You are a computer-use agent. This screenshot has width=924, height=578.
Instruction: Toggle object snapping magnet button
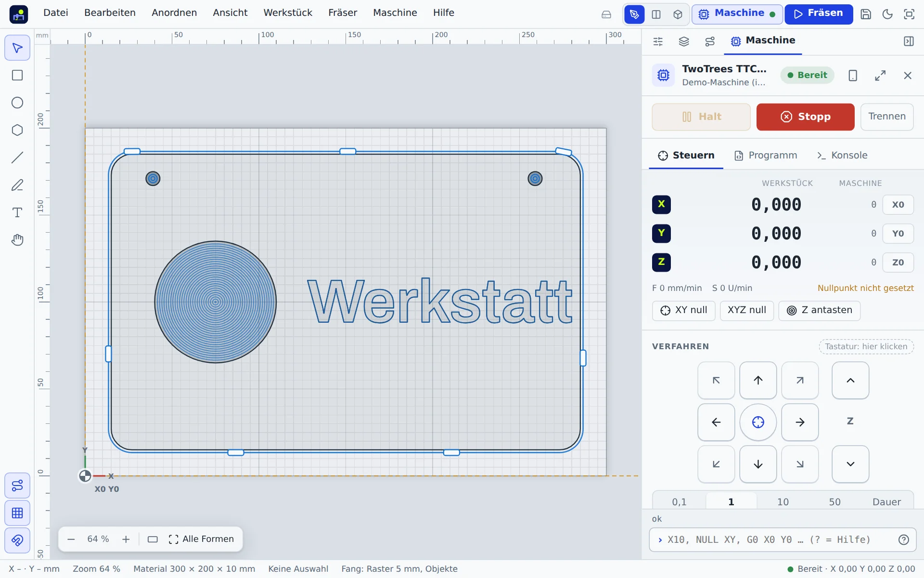[x=17, y=540]
